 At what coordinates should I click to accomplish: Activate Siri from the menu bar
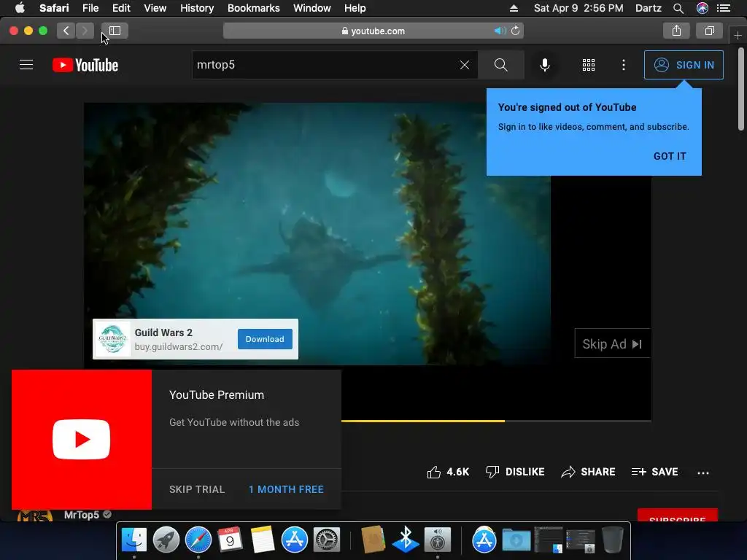click(703, 8)
